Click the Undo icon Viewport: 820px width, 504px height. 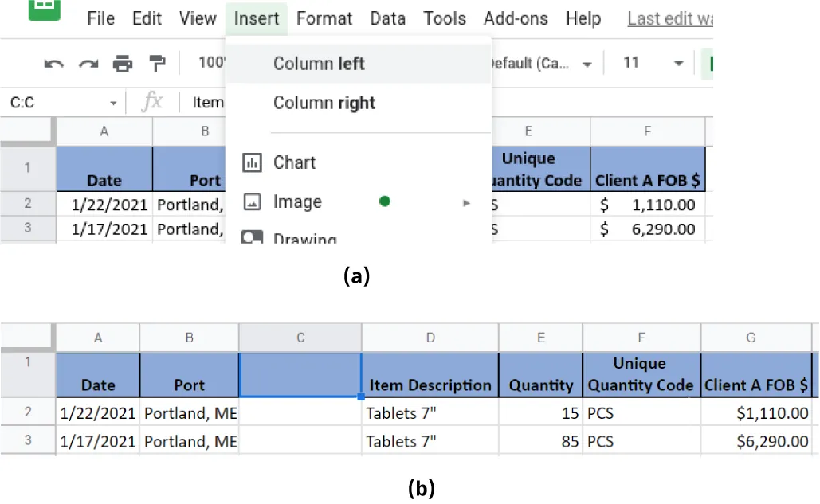54,63
